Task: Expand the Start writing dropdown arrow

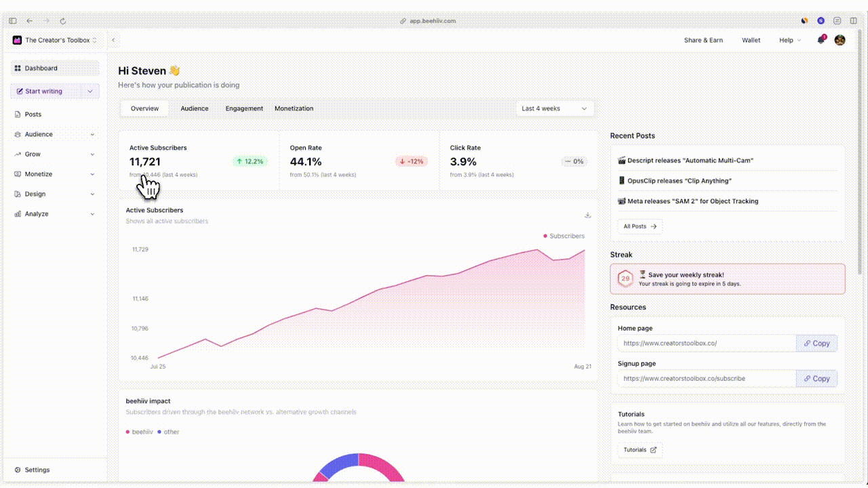Action: [x=90, y=91]
